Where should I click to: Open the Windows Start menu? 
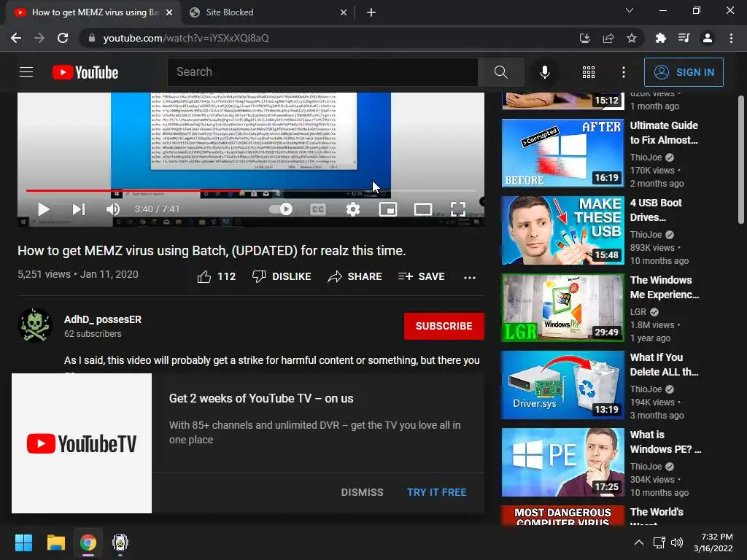23,542
